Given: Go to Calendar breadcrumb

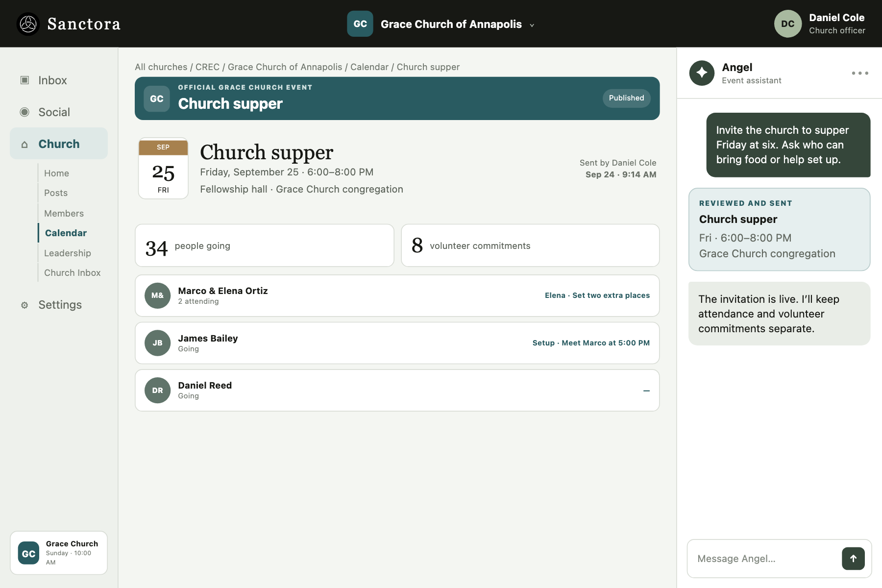Looking at the screenshot, I should (x=369, y=67).
